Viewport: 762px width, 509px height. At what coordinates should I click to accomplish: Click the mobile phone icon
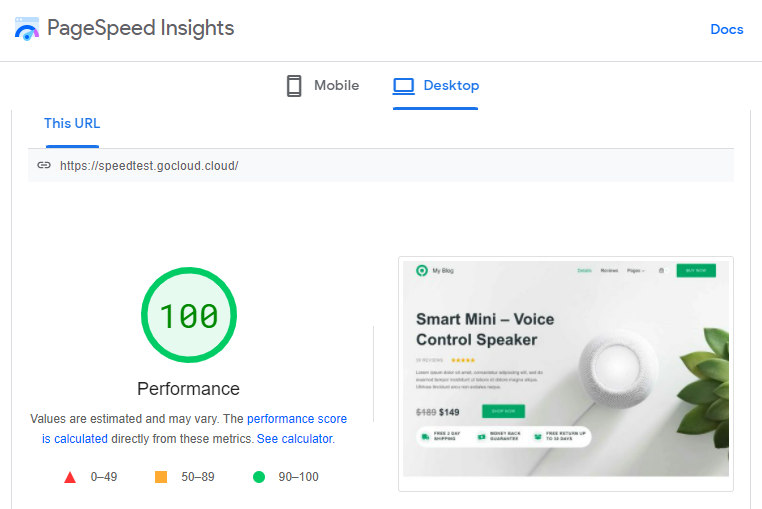(294, 86)
